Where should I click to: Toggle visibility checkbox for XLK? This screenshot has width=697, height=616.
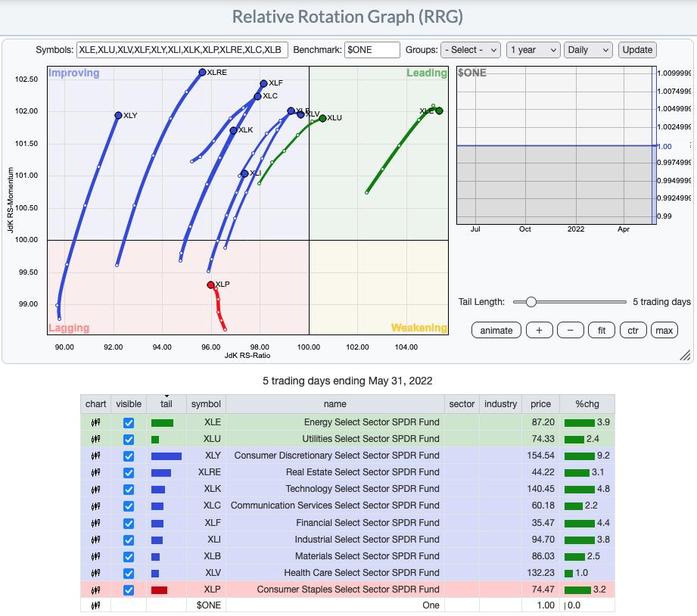[x=129, y=490]
